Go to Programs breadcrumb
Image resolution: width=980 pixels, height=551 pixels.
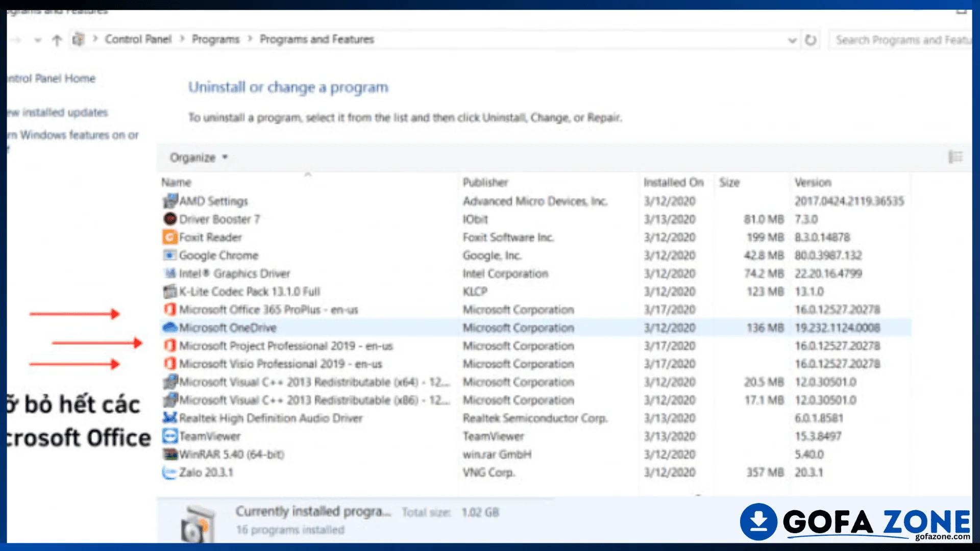[215, 39]
